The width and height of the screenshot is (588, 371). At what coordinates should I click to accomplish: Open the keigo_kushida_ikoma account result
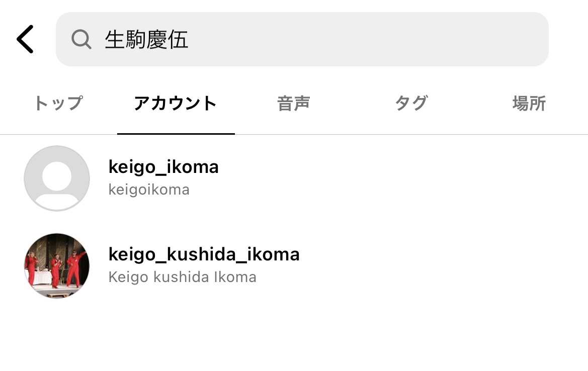tap(204, 254)
